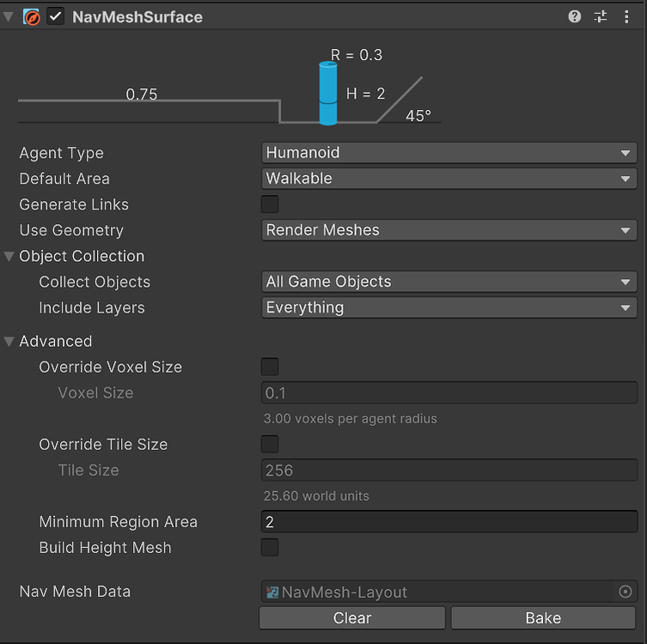Screen dimensions: 647x644
Task: Change the Use Geometry dropdown
Action: pos(449,230)
